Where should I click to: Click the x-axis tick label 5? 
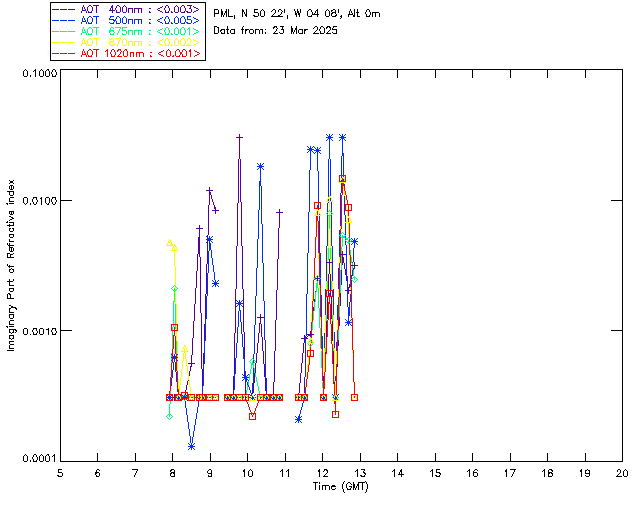[x=60, y=472]
